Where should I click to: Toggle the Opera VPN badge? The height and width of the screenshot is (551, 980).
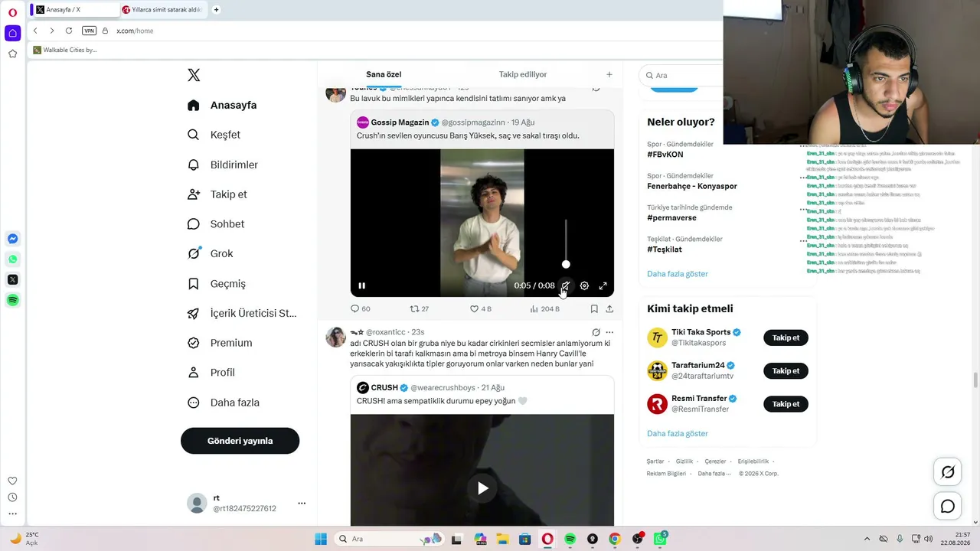point(89,31)
